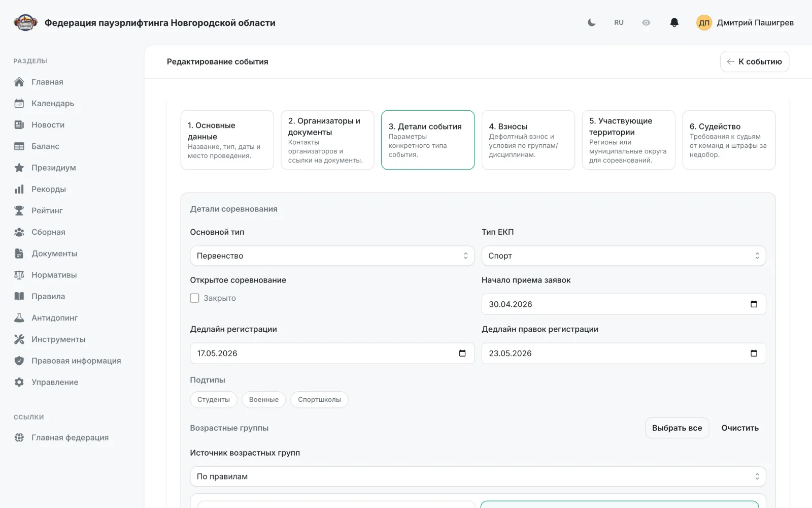Open calendar picker for Дедлайн регистрации
This screenshot has height=508, width=812.
462,353
